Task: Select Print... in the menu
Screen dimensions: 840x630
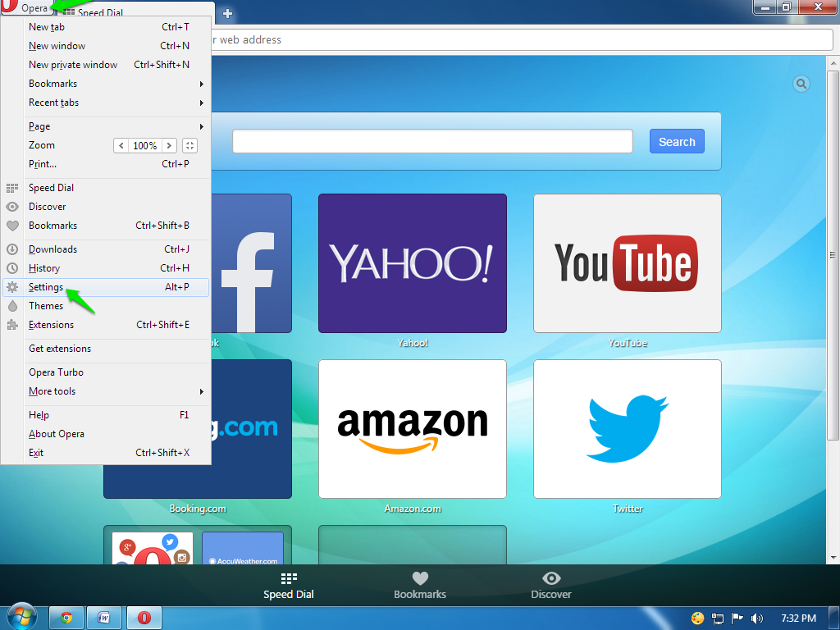Action: click(106, 164)
